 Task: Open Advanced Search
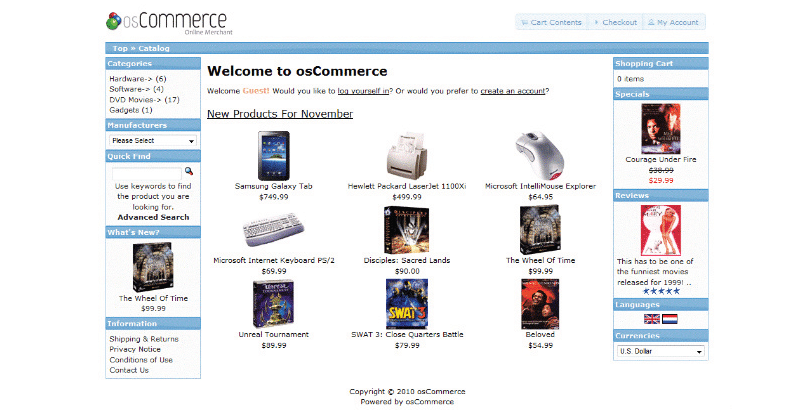[153, 217]
